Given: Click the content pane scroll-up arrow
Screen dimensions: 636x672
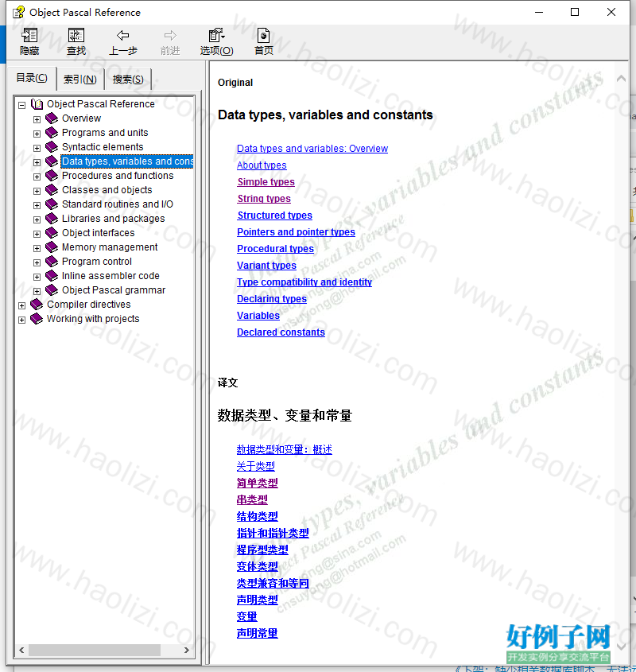Looking at the screenshot, I should tap(621, 79).
